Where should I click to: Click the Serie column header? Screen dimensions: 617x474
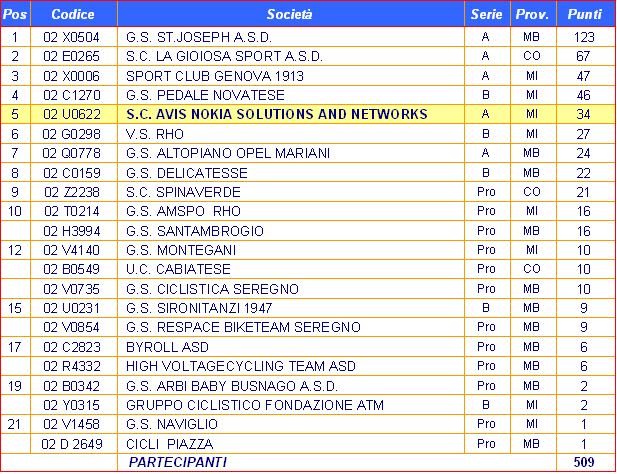(x=487, y=14)
